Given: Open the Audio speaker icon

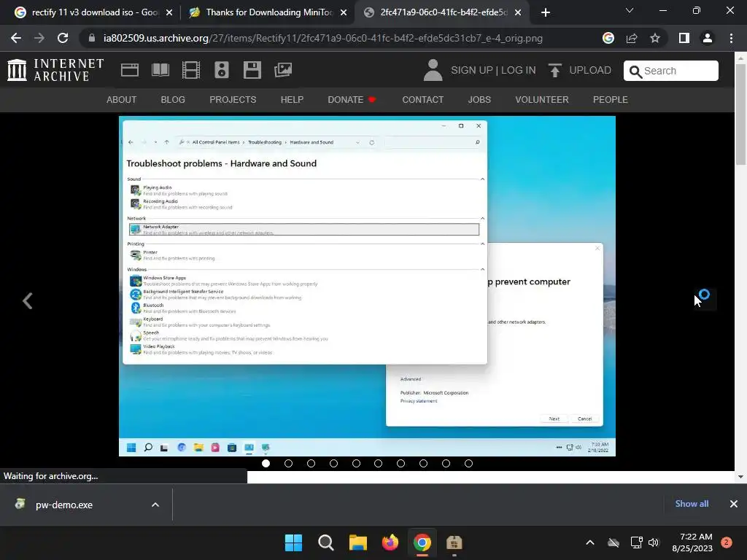Looking at the screenshot, I should pyautogui.click(x=222, y=70).
